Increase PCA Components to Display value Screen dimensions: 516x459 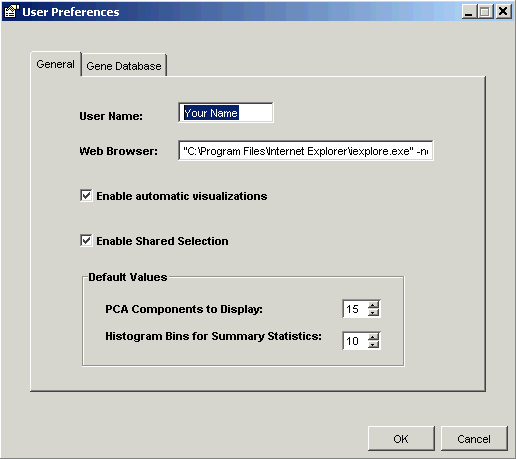[x=374, y=305]
